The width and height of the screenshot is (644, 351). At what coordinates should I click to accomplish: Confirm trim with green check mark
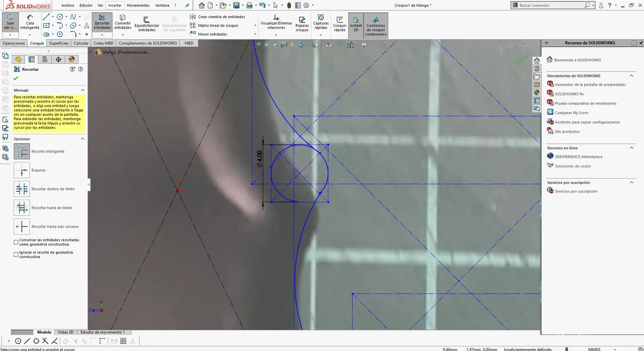tap(16, 78)
